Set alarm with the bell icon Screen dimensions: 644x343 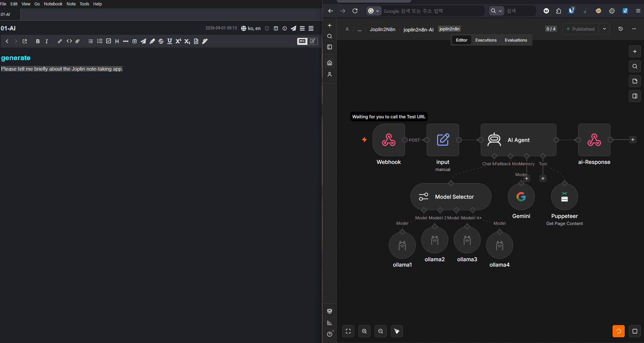pyautogui.click(x=267, y=28)
